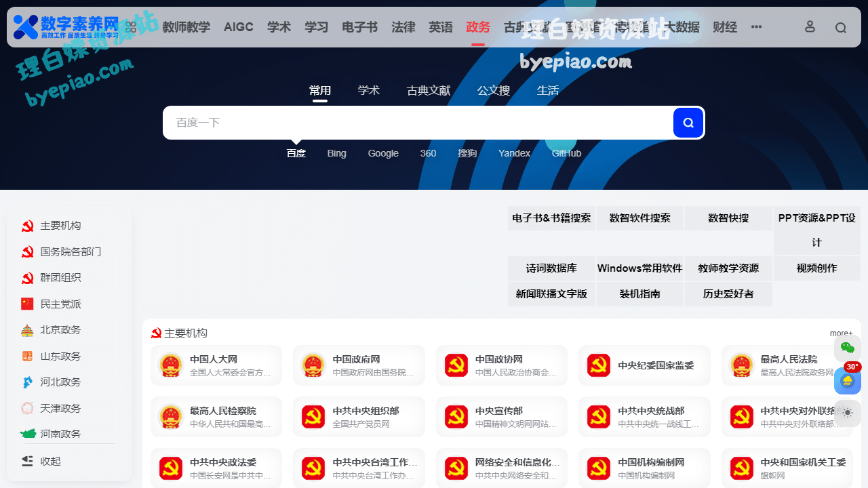Open the floating weather widget
The image size is (868, 488).
click(848, 380)
